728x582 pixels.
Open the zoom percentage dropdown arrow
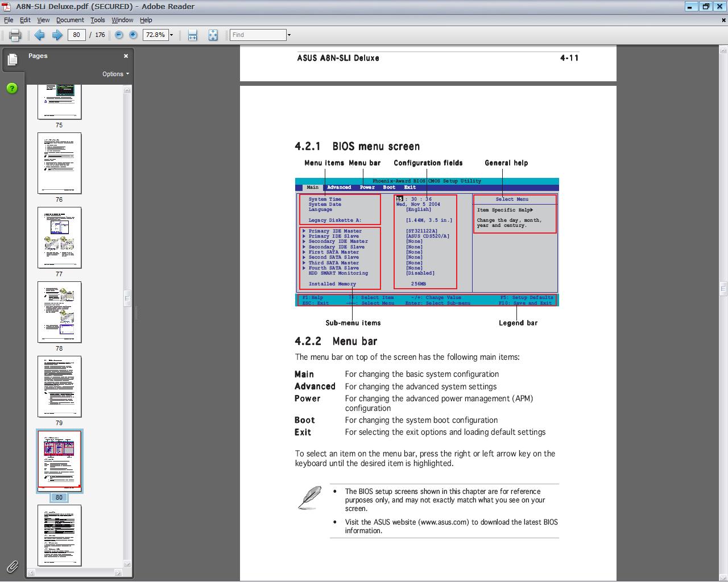[x=171, y=35]
